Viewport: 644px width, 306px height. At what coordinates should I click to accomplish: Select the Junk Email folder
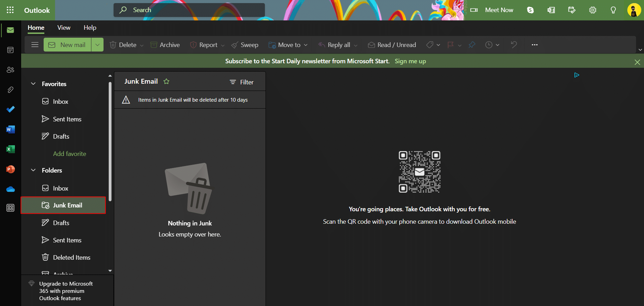[63, 205]
